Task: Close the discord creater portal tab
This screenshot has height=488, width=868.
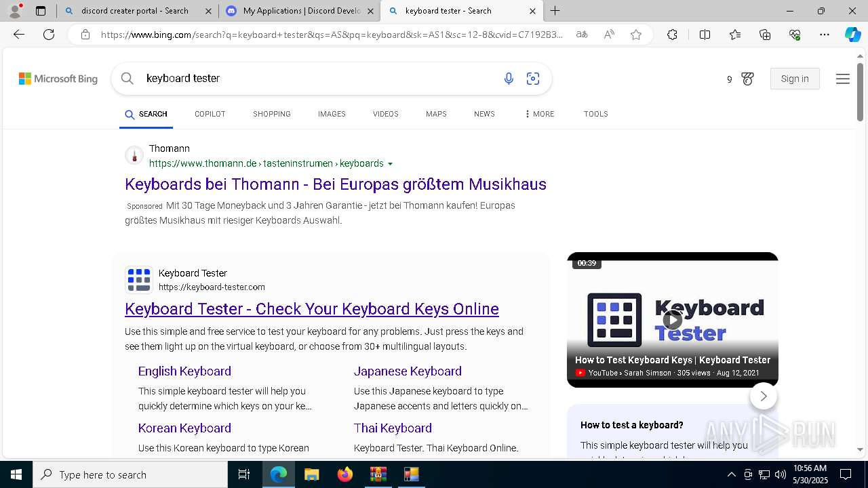Action: click(x=208, y=11)
